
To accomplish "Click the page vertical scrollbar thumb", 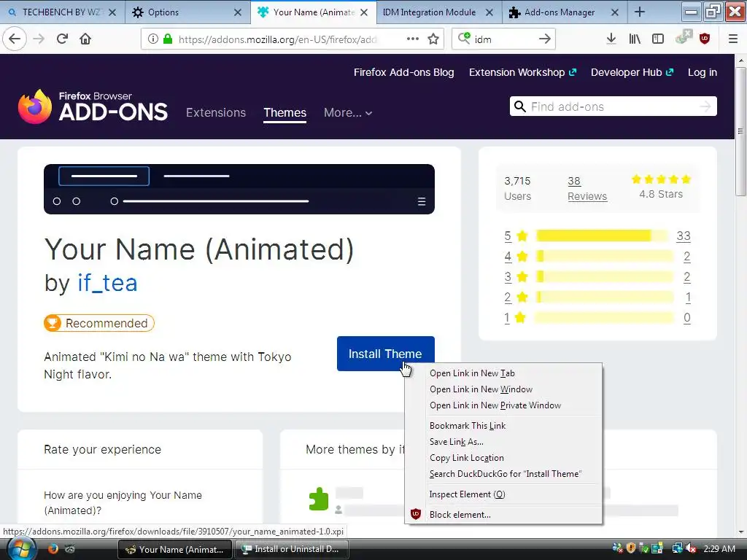I will tap(740, 131).
